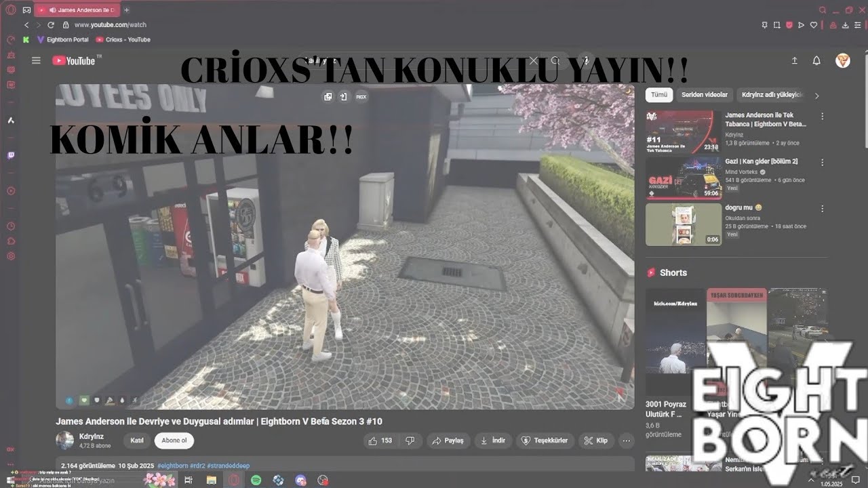Click the Klip clip button

coord(595,441)
